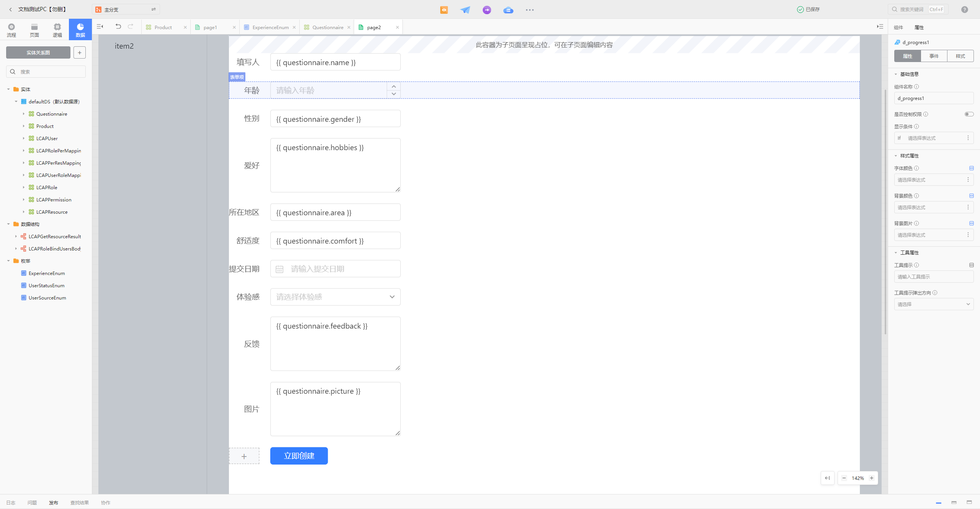The width and height of the screenshot is (980, 509).
Task: Open the 事件 properties tab
Action: click(934, 56)
